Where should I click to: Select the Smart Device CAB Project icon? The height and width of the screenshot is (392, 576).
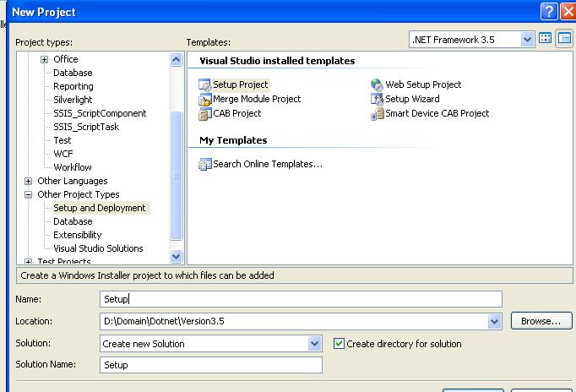(x=377, y=113)
